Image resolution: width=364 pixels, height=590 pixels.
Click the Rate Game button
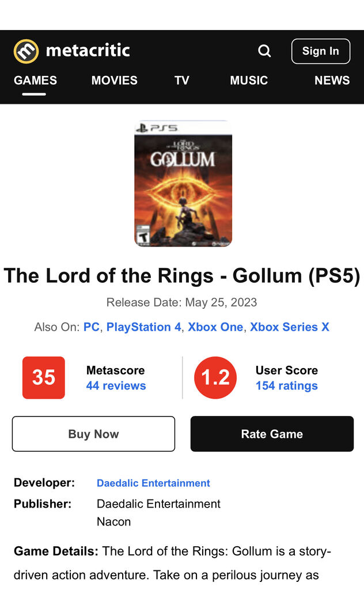[x=272, y=434]
